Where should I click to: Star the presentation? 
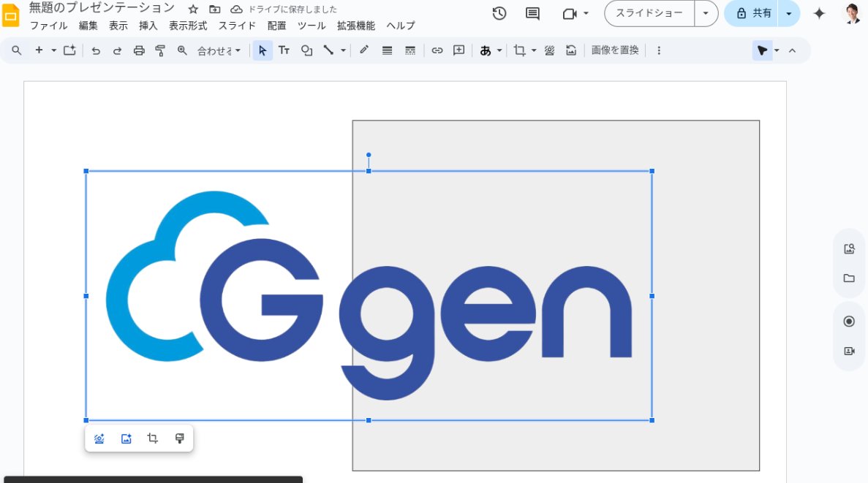192,9
